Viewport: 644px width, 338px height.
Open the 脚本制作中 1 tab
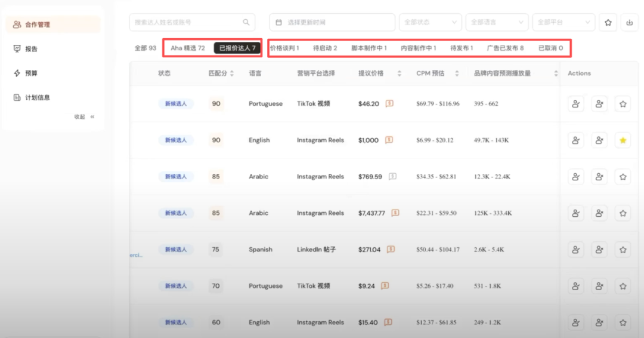pyautogui.click(x=369, y=48)
